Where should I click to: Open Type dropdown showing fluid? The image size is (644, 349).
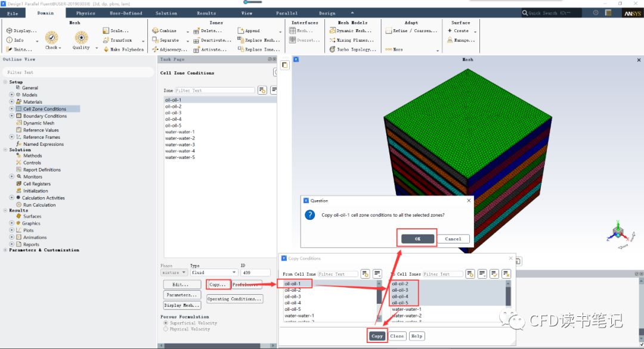click(214, 272)
